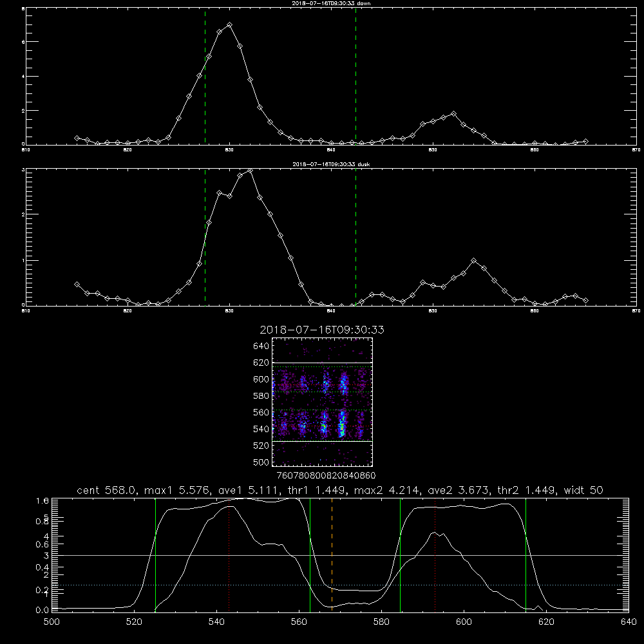Click the 500 label on spectrogram y-axis
The image size is (644, 644).
pyautogui.click(x=261, y=462)
